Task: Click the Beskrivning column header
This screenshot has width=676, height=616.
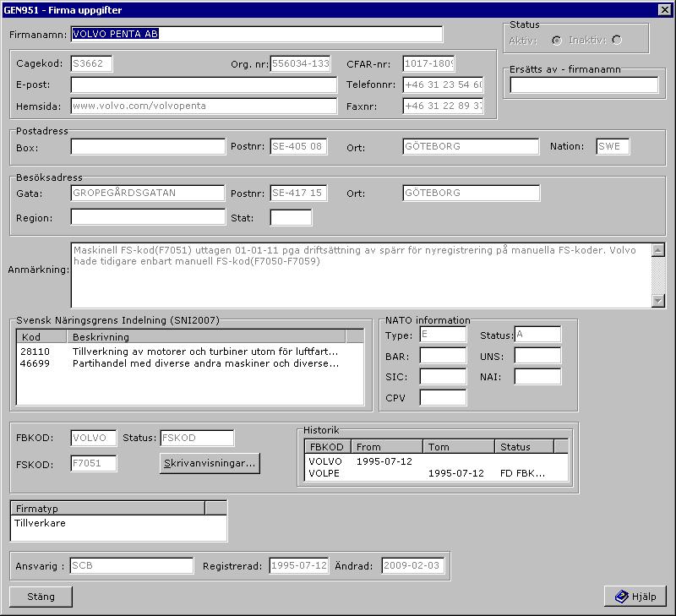Action: coord(206,336)
